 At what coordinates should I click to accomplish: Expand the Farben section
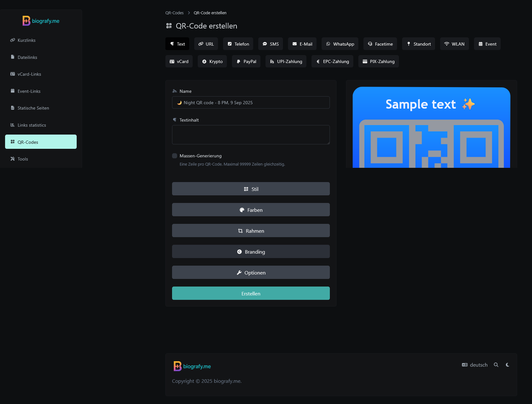[251, 210]
